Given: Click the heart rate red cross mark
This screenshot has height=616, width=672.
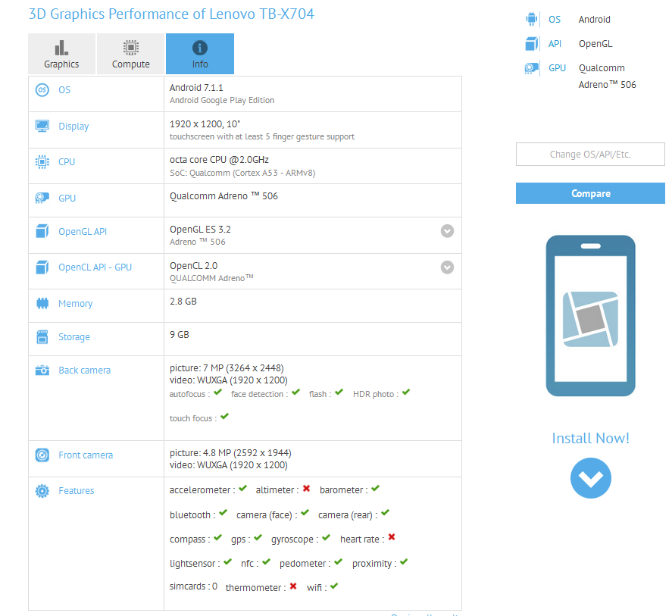Looking at the screenshot, I should pyautogui.click(x=392, y=537).
